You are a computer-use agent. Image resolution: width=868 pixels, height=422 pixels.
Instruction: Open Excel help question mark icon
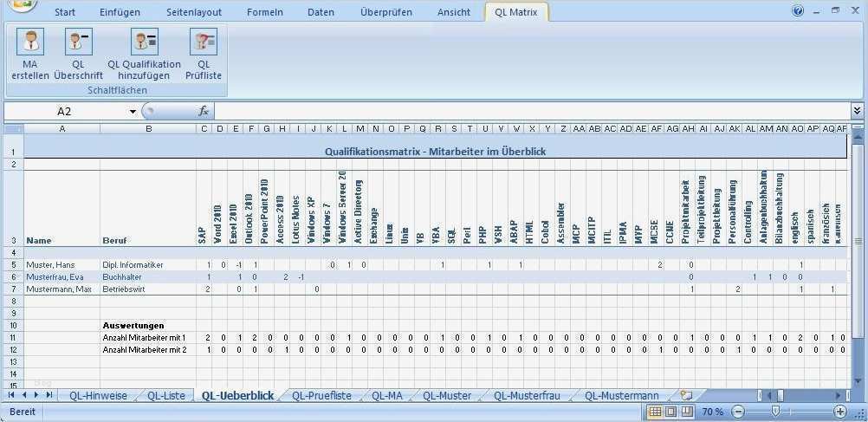click(798, 11)
